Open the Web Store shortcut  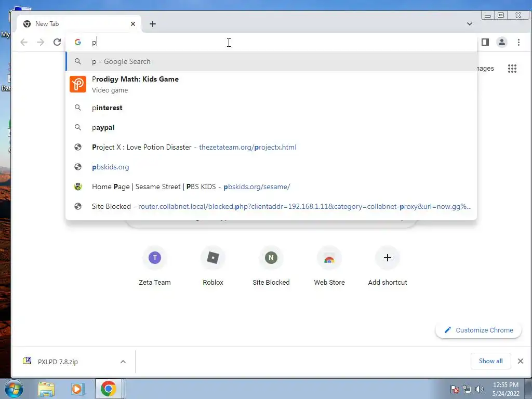click(329, 266)
